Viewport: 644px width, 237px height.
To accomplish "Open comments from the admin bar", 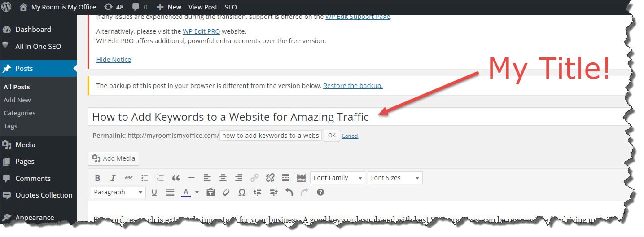I will 140,7.
